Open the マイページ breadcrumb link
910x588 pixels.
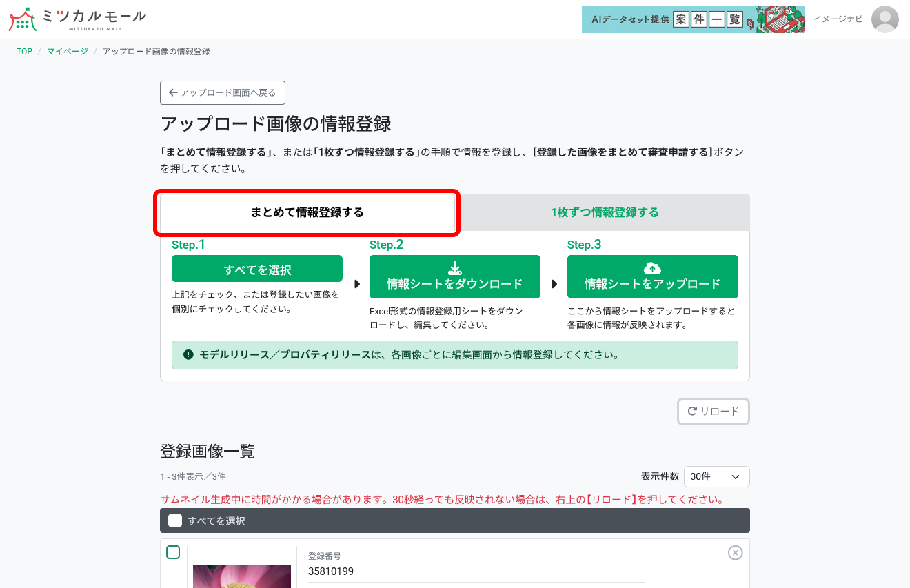(66, 51)
